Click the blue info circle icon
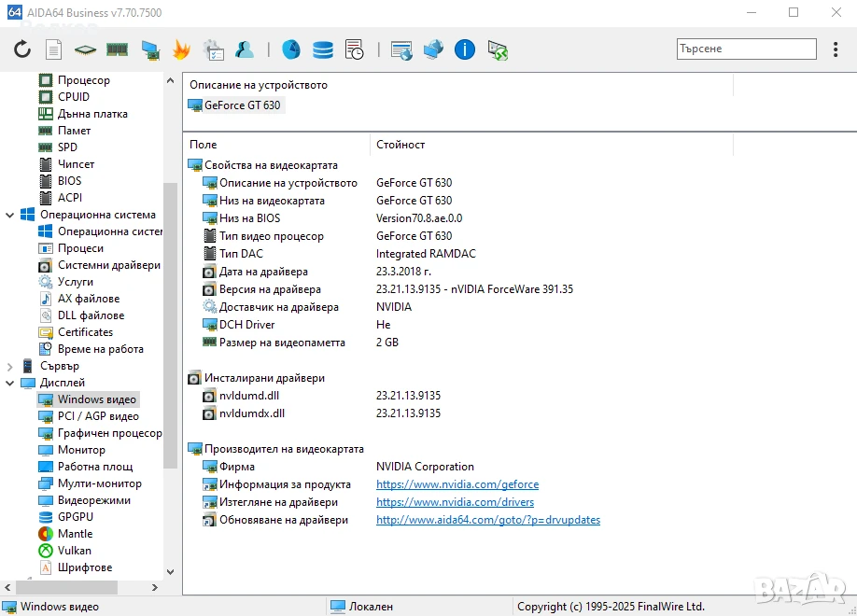The width and height of the screenshot is (857, 616). tap(465, 49)
